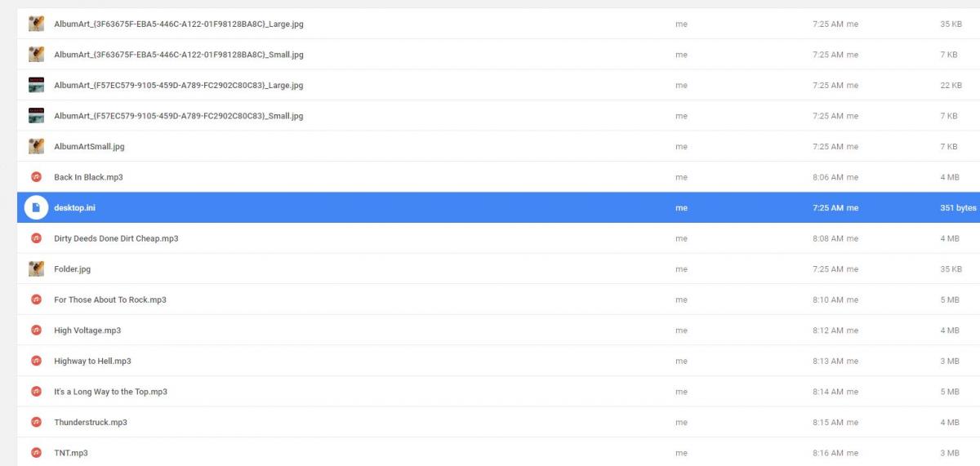This screenshot has height=466, width=980.
Task: Click 7:25 AM time in desktop.ini row
Action: pos(828,208)
